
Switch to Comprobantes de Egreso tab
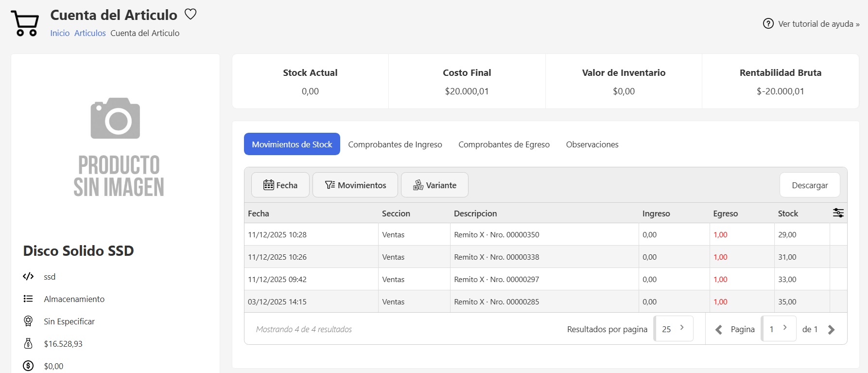tap(504, 144)
